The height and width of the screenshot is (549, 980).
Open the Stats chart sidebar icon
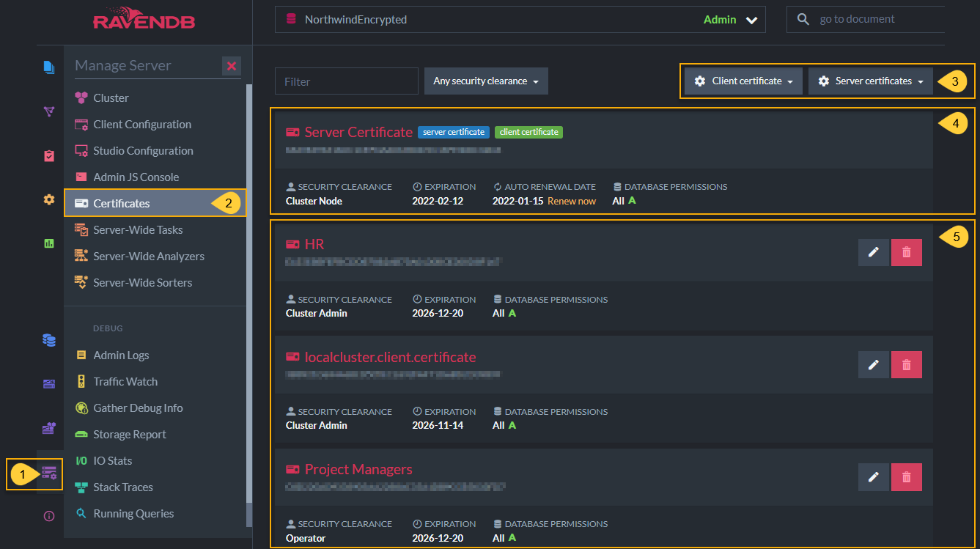pyautogui.click(x=49, y=243)
